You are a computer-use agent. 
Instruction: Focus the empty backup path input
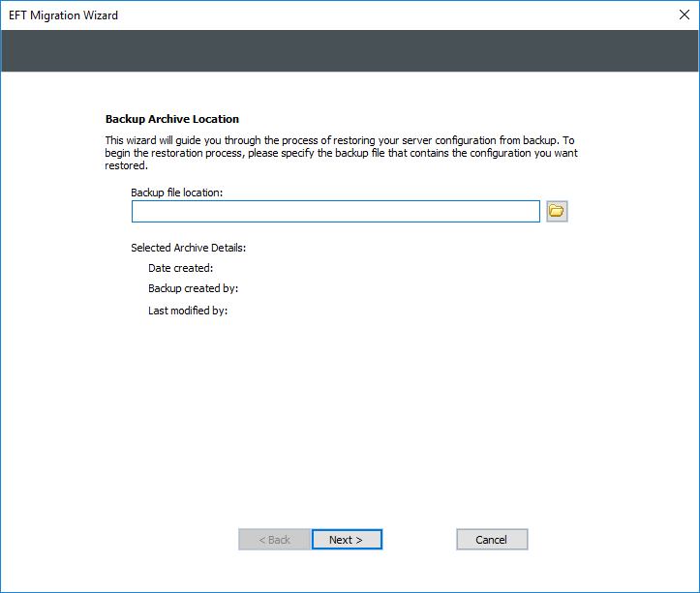click(335, 211)
